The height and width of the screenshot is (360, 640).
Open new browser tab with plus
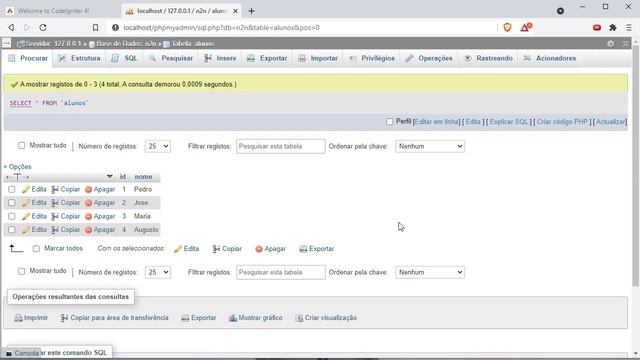point(251,11)
